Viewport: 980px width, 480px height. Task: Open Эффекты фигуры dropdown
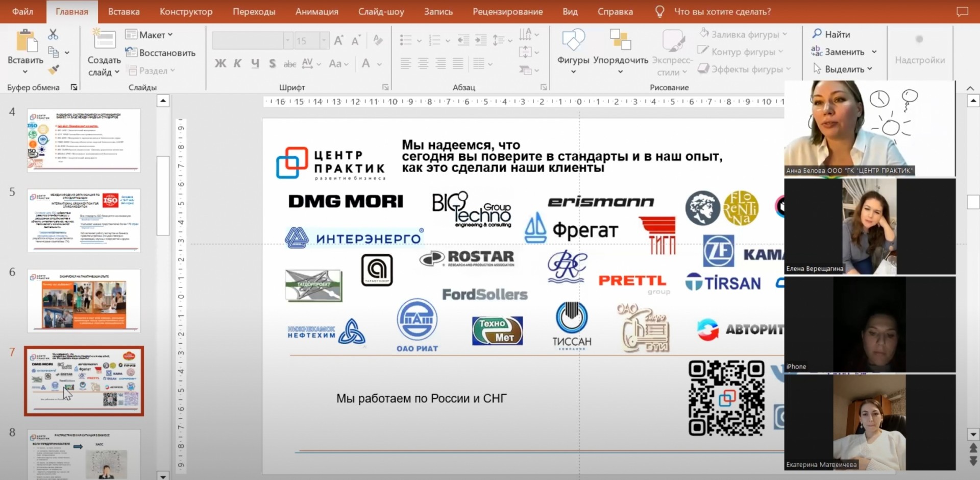[744, 69]
